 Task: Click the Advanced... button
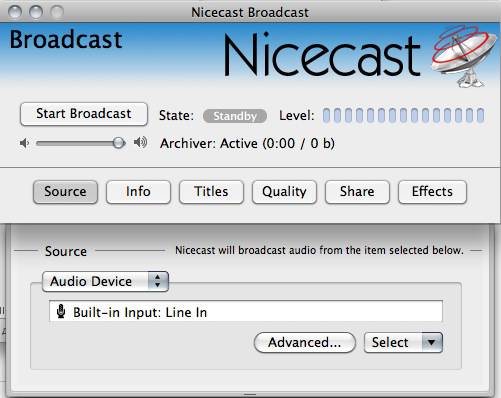click(305, 343)
